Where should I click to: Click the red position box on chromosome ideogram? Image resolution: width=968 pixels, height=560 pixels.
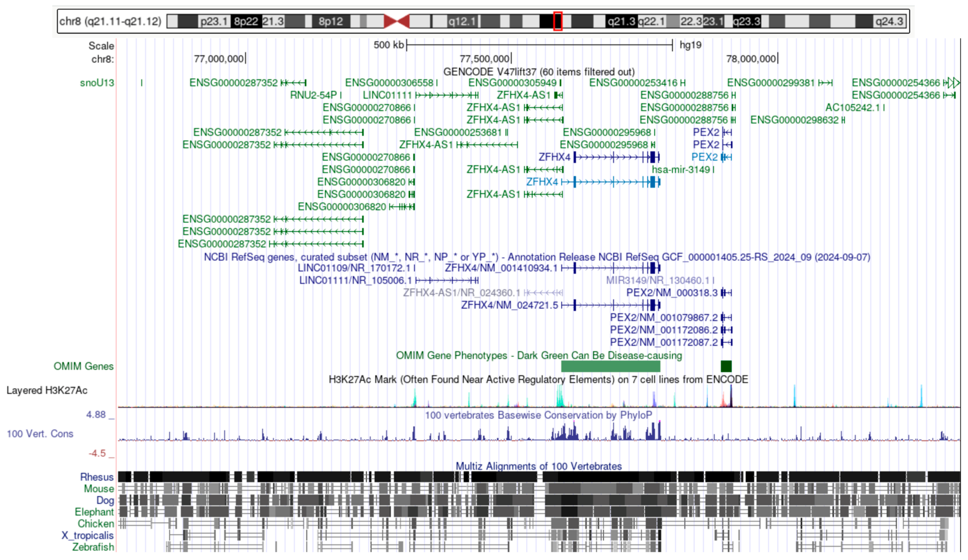click(x=558, y=21)
